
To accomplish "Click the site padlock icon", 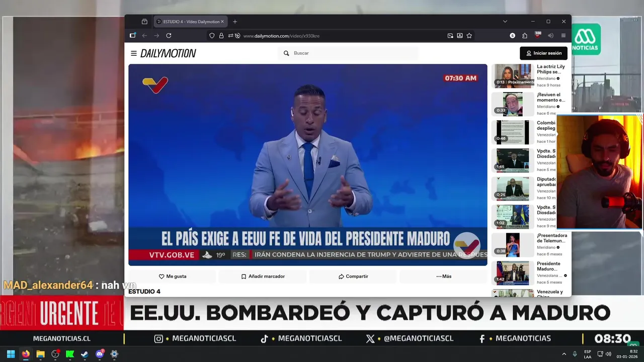I will click(221, 36).
